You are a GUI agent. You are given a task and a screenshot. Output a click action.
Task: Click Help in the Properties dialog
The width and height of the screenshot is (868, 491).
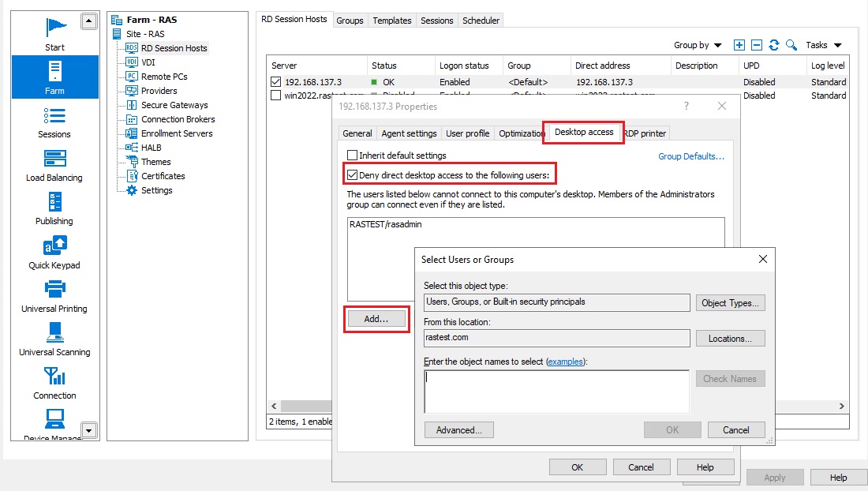click(x=705, y=467)
